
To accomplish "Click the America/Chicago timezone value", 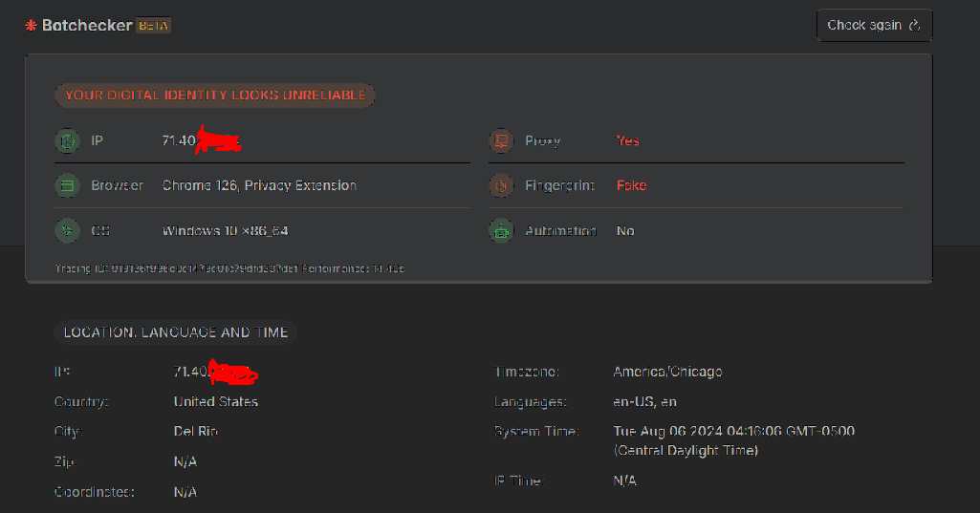I will [667, 372].
